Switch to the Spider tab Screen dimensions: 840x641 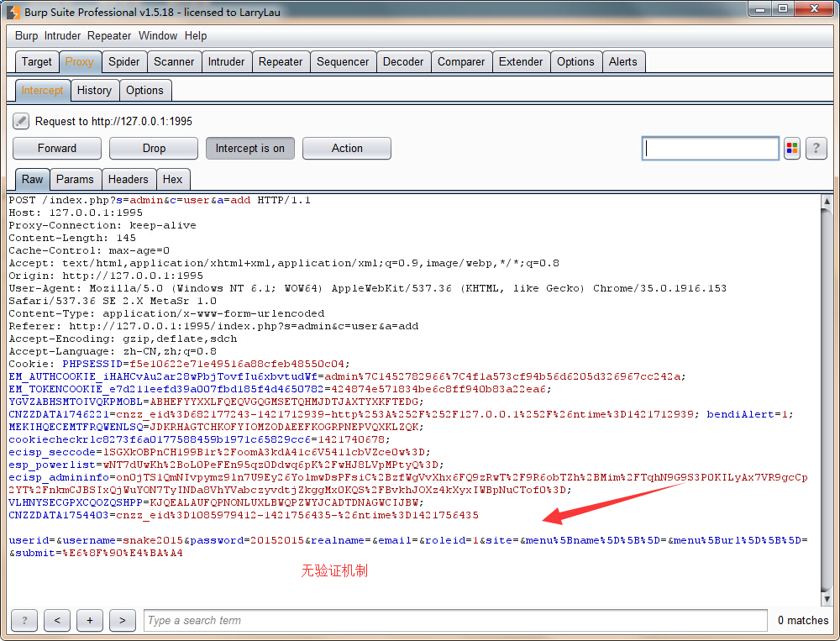pyautogui.click(x=123, y=61)
